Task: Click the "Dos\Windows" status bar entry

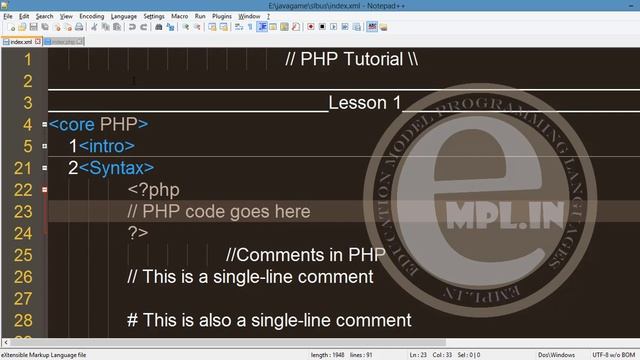Action: coord(556,355)
